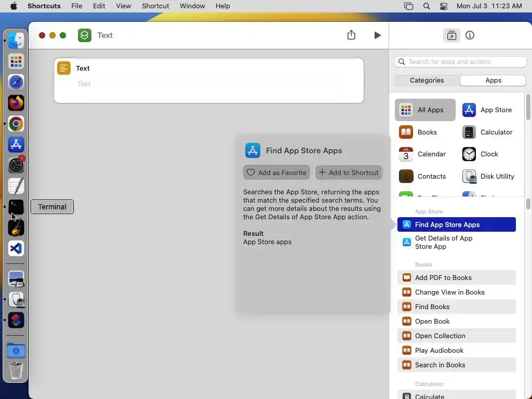Open Spotlight search in the menu bar

(427, 6)
